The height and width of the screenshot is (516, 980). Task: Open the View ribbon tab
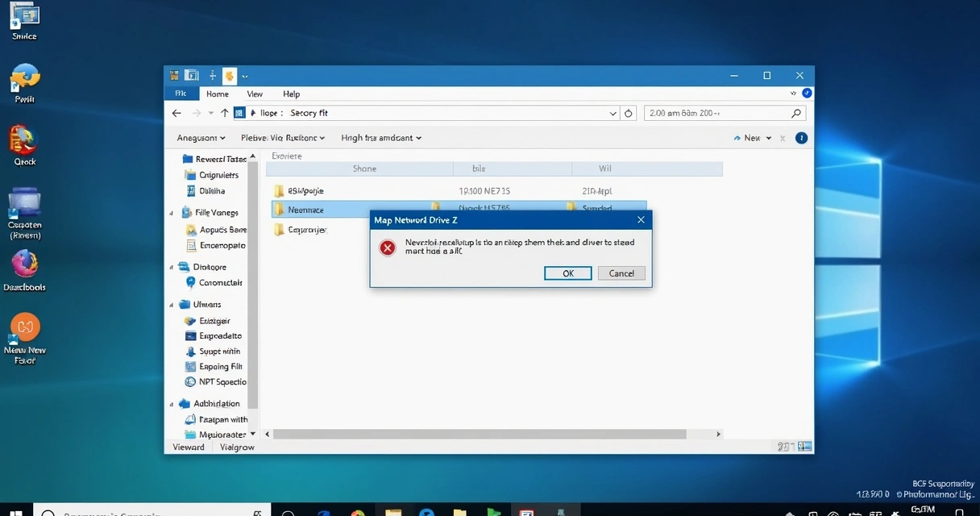tap(255, 94)
